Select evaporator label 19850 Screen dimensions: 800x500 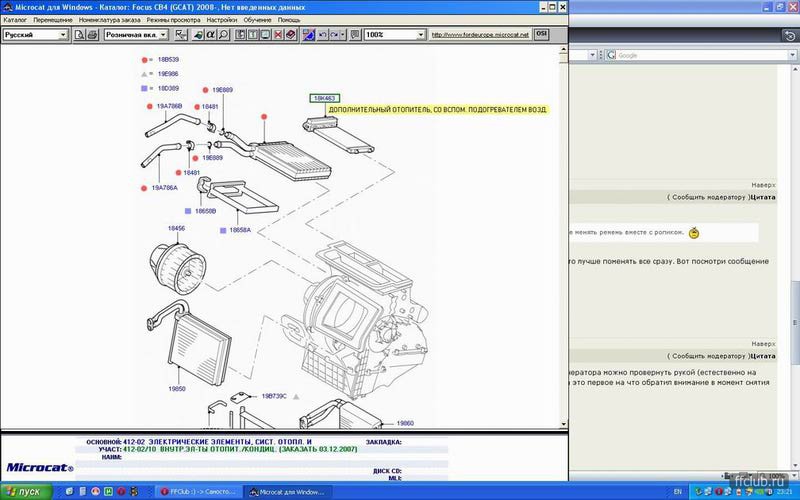click(177, 389)
